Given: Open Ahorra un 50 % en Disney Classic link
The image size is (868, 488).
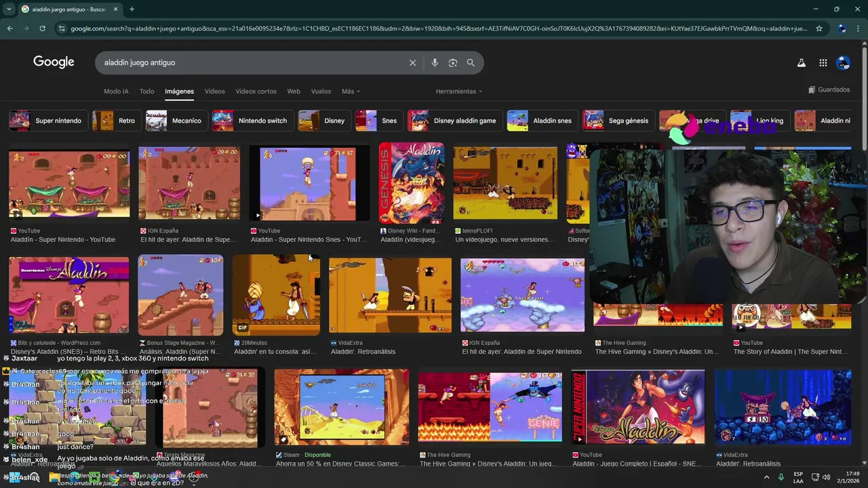Looking at the screenshot, I should [x=340, y=464].
